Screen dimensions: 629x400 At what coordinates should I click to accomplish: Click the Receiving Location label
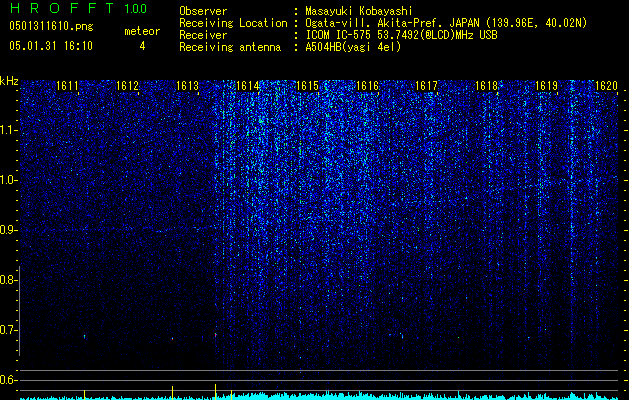point(233,23)
